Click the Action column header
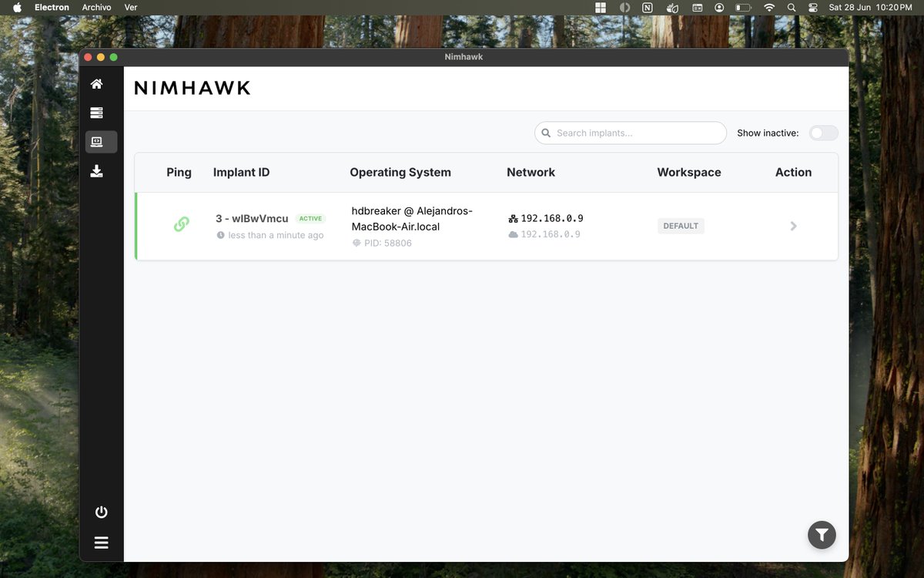This screenshot has width=924, height=578. 793,173
